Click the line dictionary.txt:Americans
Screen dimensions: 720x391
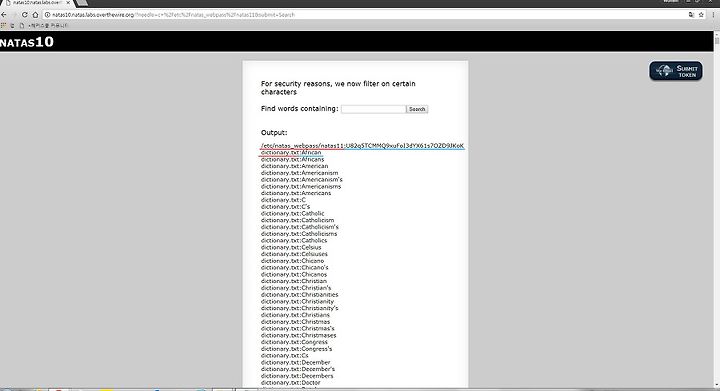(296, 193)
